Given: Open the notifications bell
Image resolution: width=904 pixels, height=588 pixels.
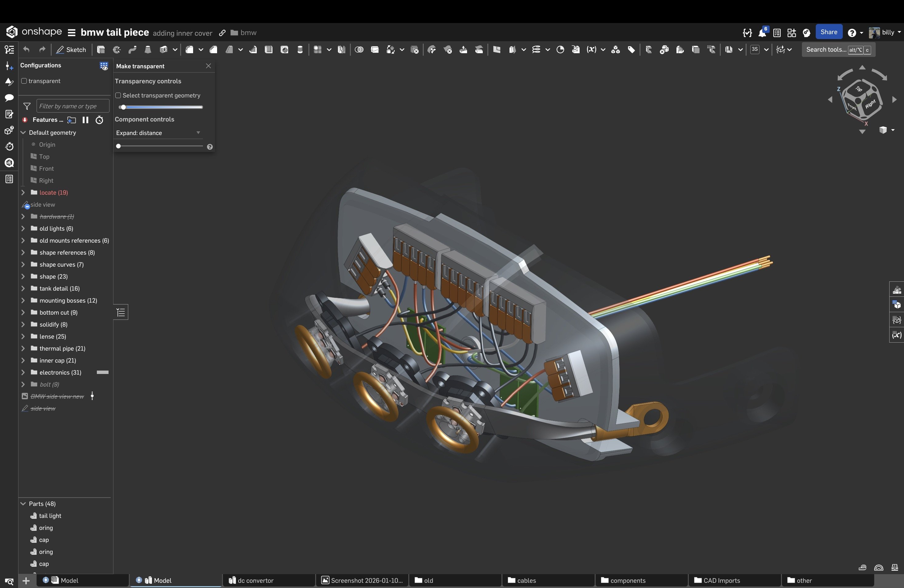Looking at the screenshot, I should [762, 33].
